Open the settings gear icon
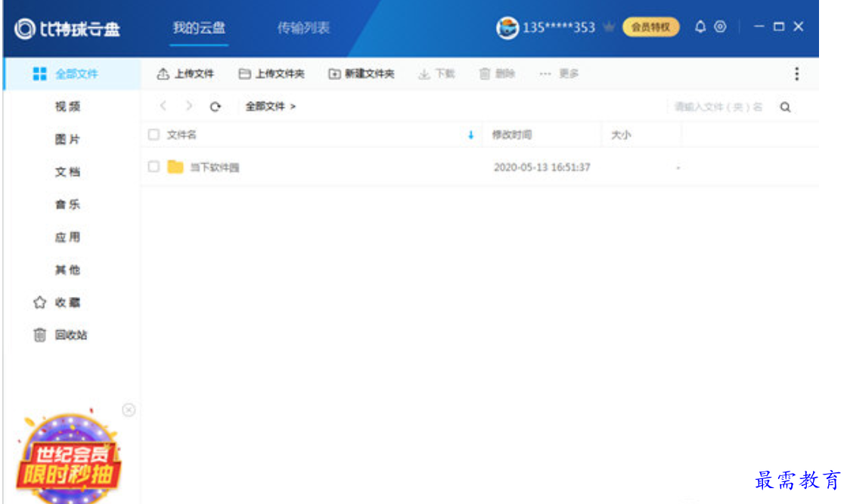847x504 pixels. pyautogui.click(x=720, y=26)
